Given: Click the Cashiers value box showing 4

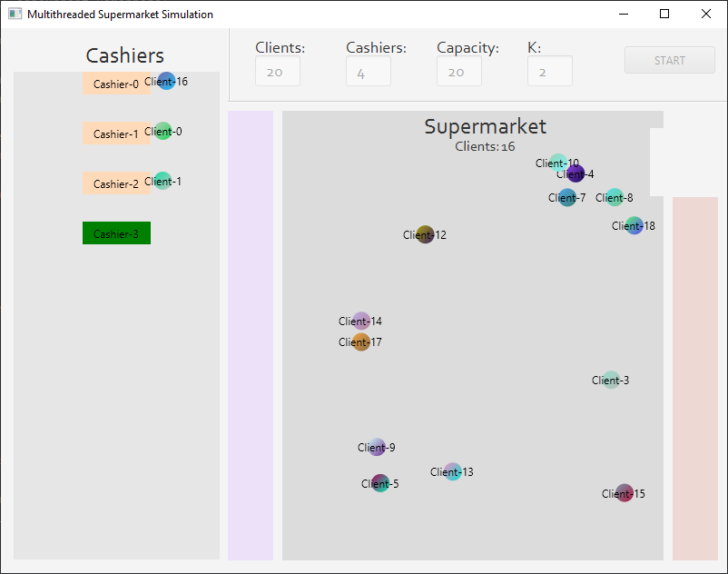Looking at the screenshot, I should coord(368,72).
